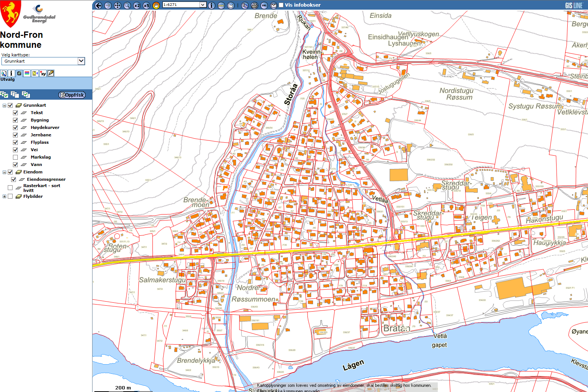Go to the previous map view
The width and height of the screenshot is (588, 392).
tap(98, 5)
